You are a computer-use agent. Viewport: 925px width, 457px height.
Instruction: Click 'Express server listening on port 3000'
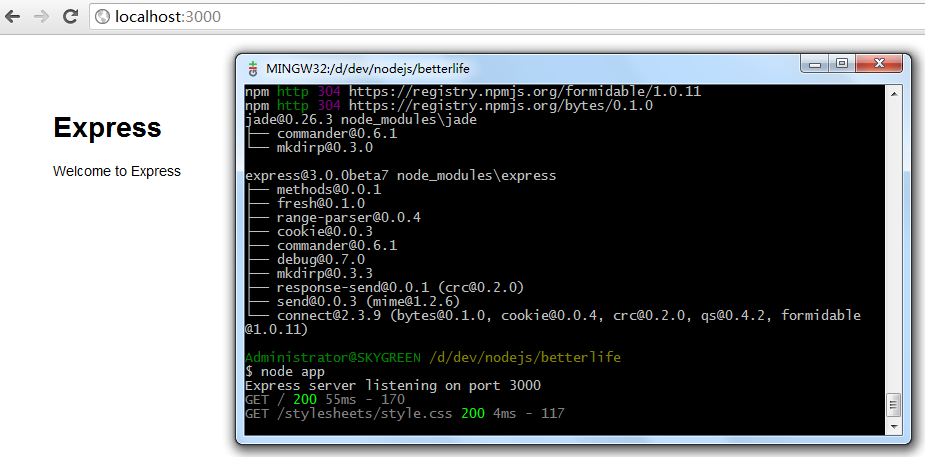click(x=393, y=386)
